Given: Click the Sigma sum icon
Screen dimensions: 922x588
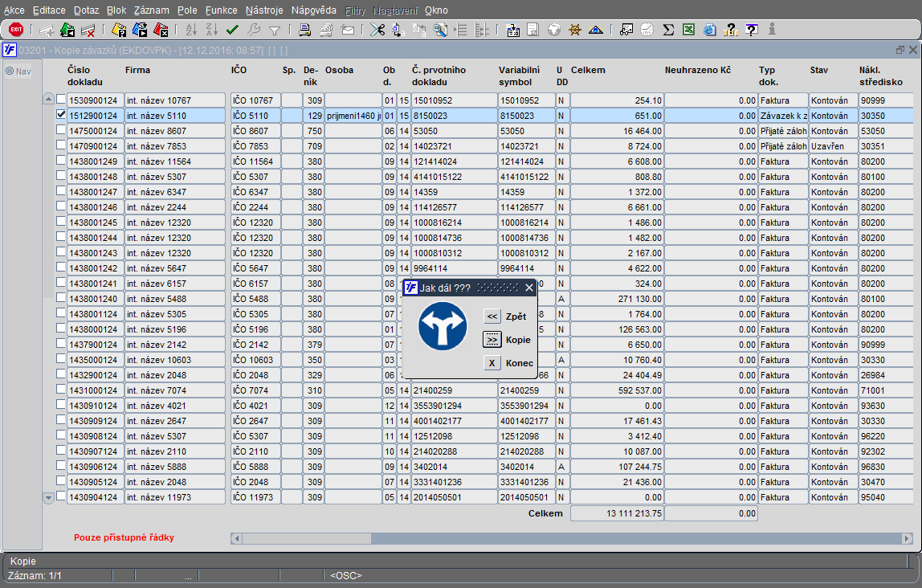Looking at the screenshot, I should point(668,30).
